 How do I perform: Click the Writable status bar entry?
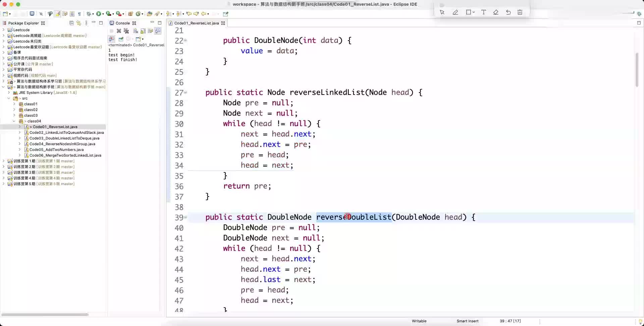pyautogui.click(x=419, y=321)
